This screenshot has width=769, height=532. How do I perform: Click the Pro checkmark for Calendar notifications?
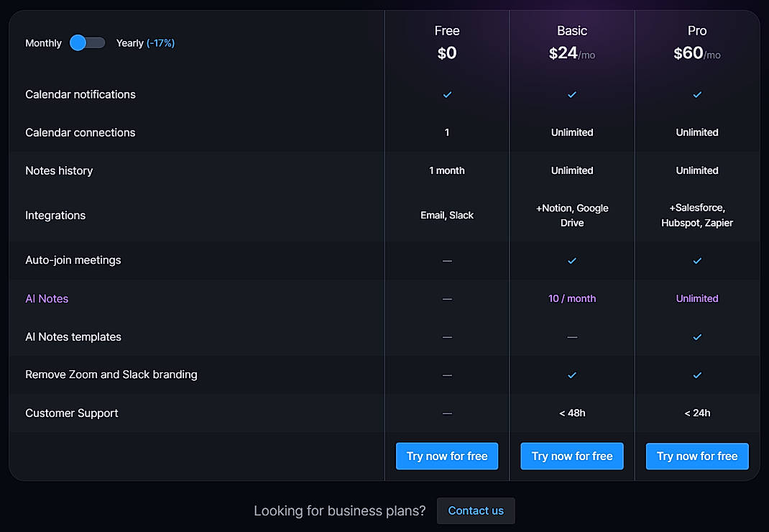[x=697, y=94]
